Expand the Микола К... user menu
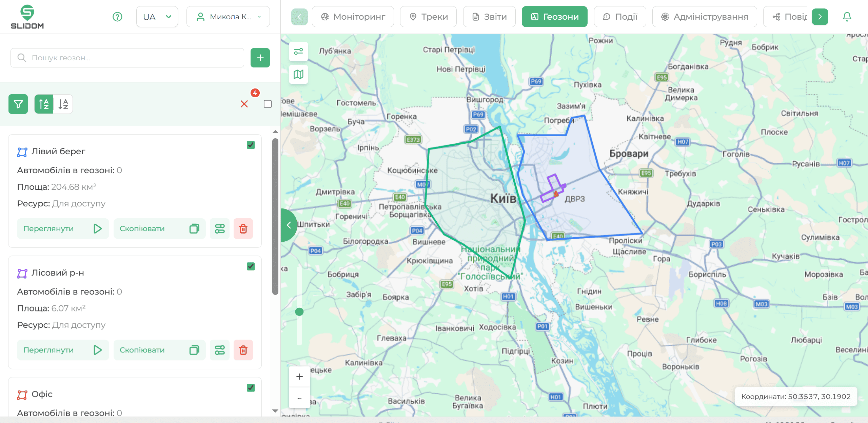This screenshot has width=868, height=423. coord(228,17)
